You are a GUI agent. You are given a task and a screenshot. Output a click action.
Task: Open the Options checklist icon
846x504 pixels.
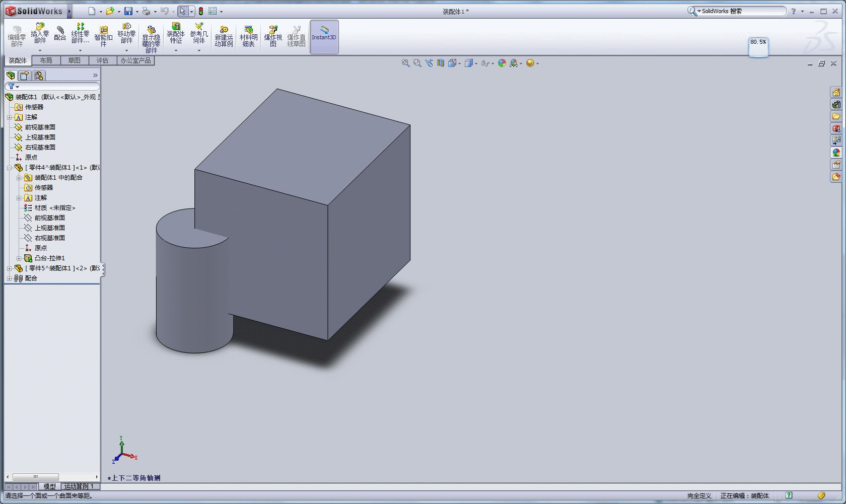213,11
